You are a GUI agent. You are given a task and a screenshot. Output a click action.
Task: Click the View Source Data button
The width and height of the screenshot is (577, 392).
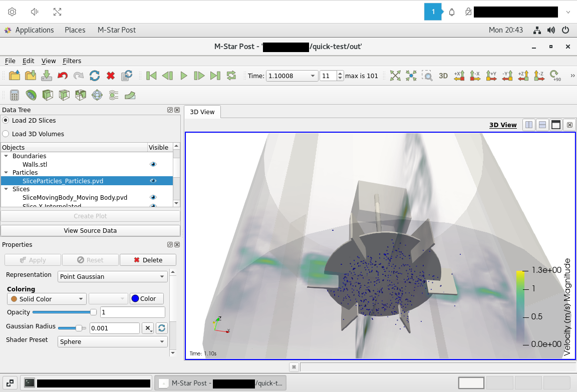[90, 231]
